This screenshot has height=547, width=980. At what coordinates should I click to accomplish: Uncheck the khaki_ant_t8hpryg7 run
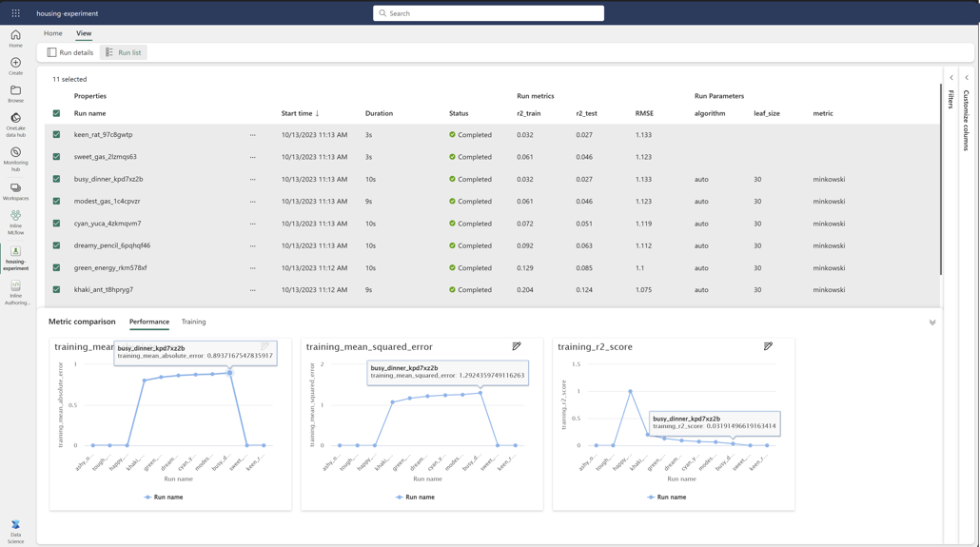click(x=56, y=289)
